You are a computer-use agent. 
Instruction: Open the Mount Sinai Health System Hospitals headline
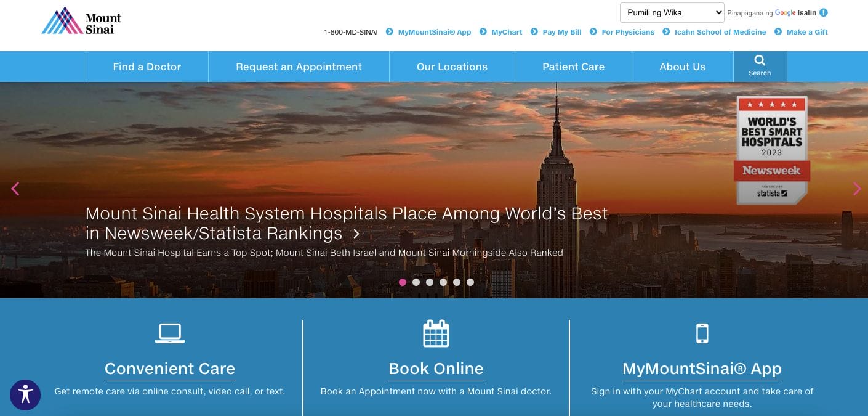(x=347, y=223)
